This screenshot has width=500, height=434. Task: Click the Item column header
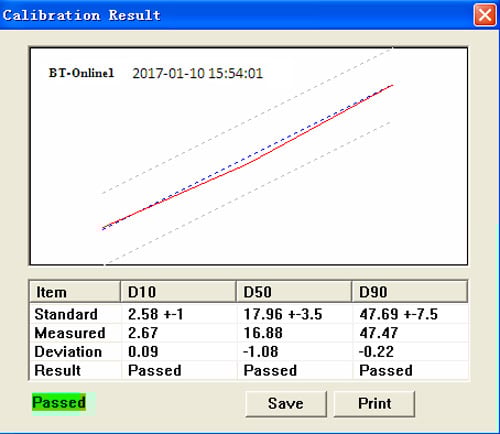click(x=75, y=292)
